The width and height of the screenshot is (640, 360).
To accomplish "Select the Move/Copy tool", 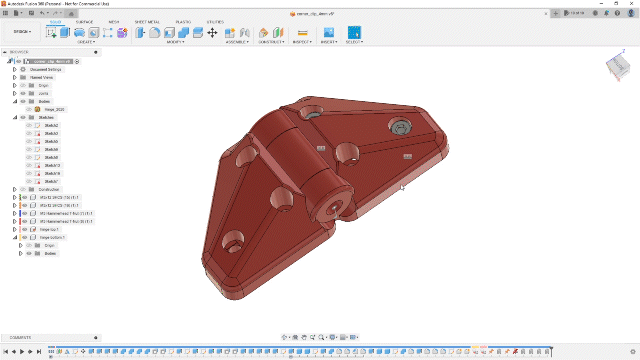I will pos(212,33).
